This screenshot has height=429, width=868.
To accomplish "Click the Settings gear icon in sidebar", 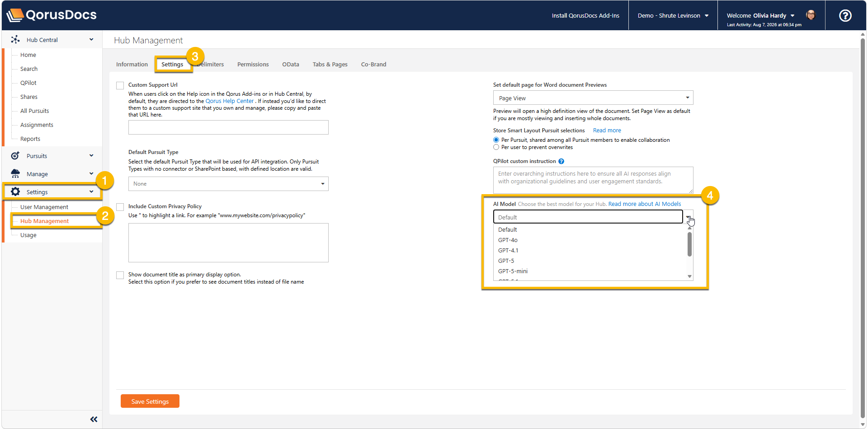I will pos(15,192).
